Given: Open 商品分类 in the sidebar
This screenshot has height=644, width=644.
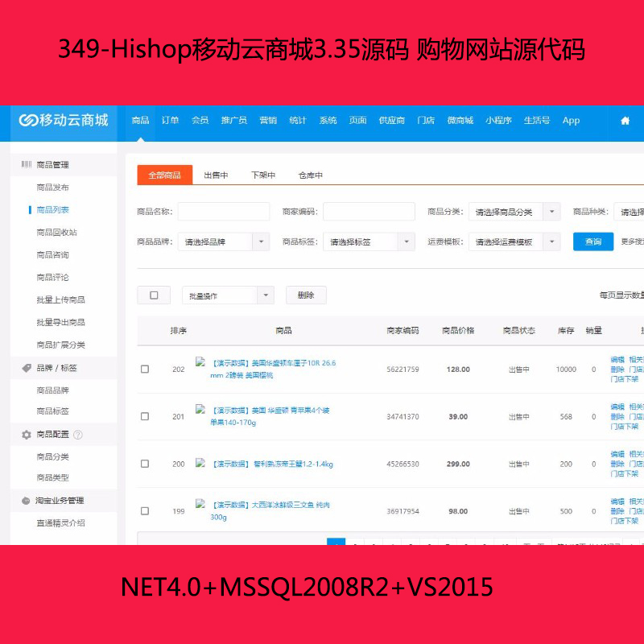Looking at the screenshot, I should tap(52, 456).
